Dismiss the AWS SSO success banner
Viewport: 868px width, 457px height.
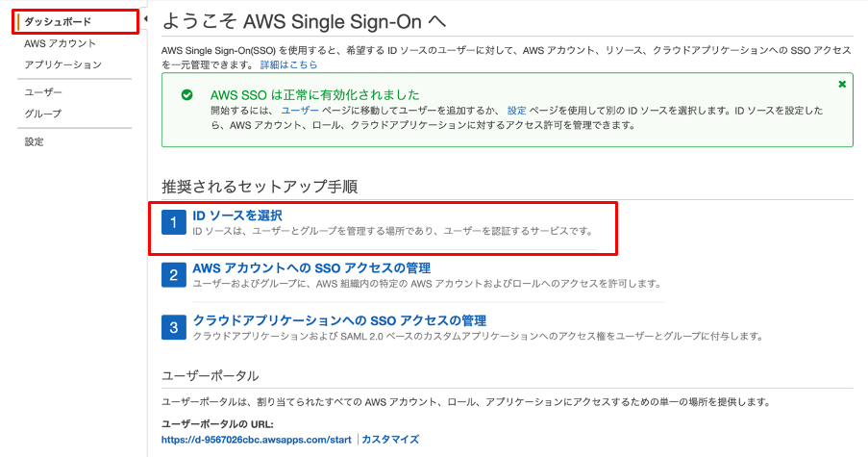tap(842, 85)
